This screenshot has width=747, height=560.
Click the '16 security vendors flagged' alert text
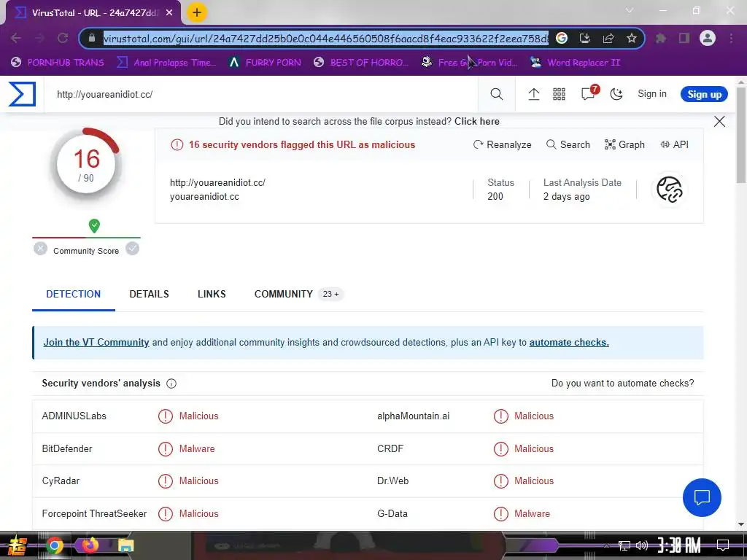[x=301, y=145]
